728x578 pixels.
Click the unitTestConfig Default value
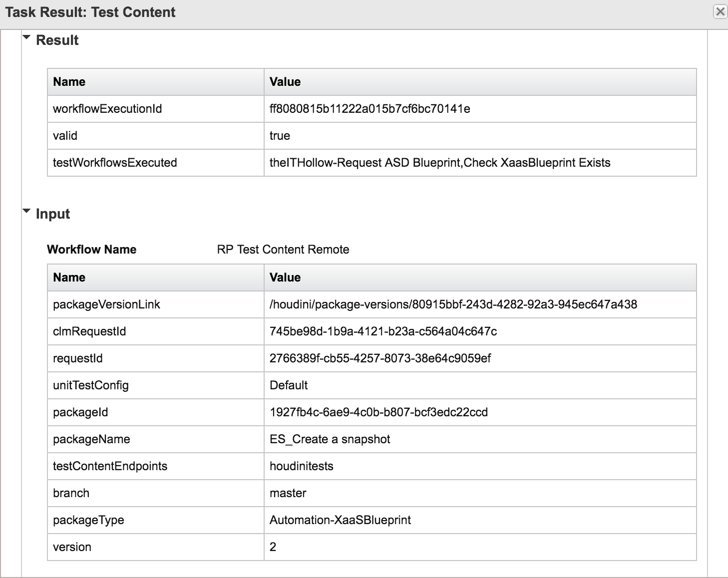click(289, 385)
